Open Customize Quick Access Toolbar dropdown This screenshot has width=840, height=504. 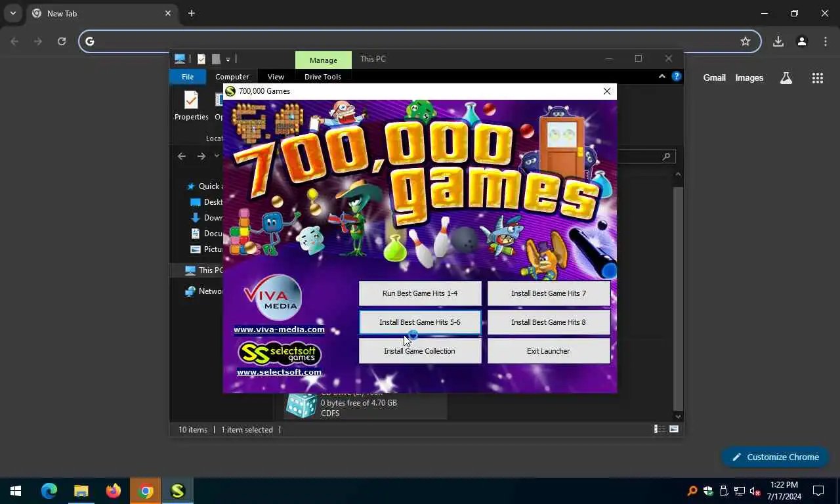(x=228, y=59)
